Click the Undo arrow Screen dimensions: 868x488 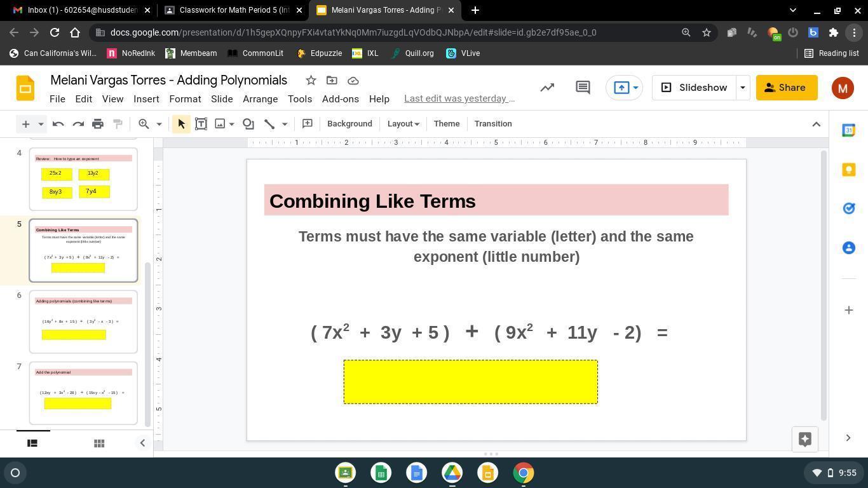[x=58, y=124]
